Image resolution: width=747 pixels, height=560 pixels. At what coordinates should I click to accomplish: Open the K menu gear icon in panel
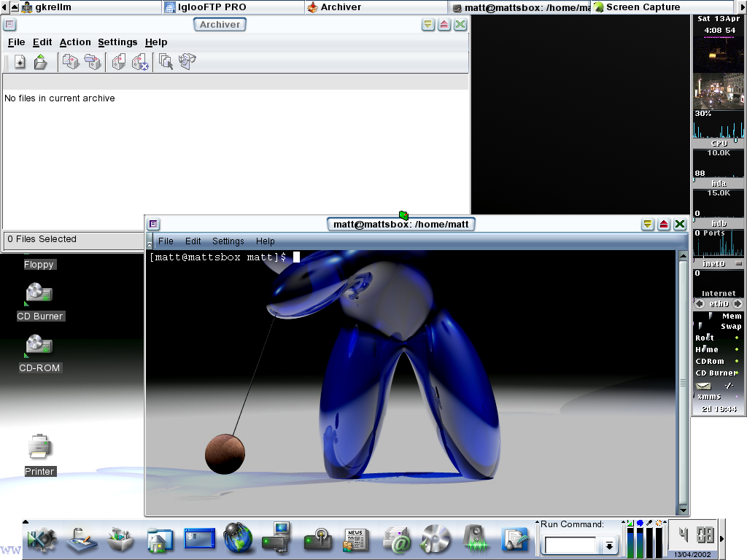pos(42,539)
